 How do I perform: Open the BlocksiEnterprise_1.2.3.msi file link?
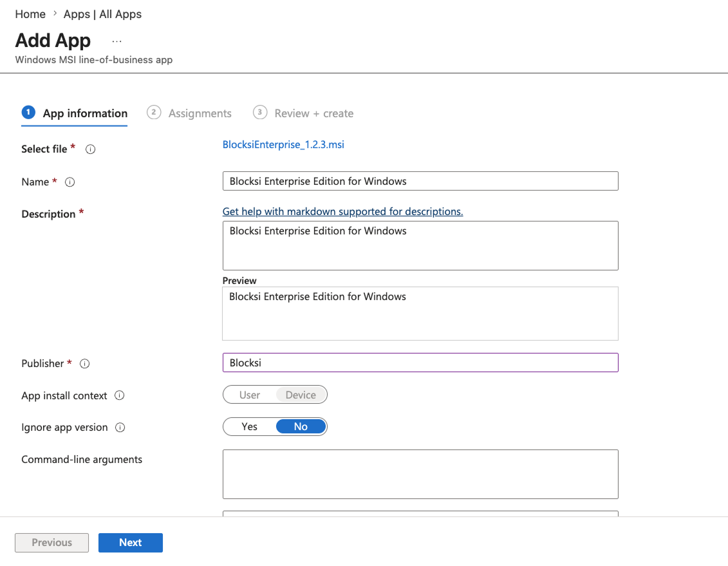point(283,144)
